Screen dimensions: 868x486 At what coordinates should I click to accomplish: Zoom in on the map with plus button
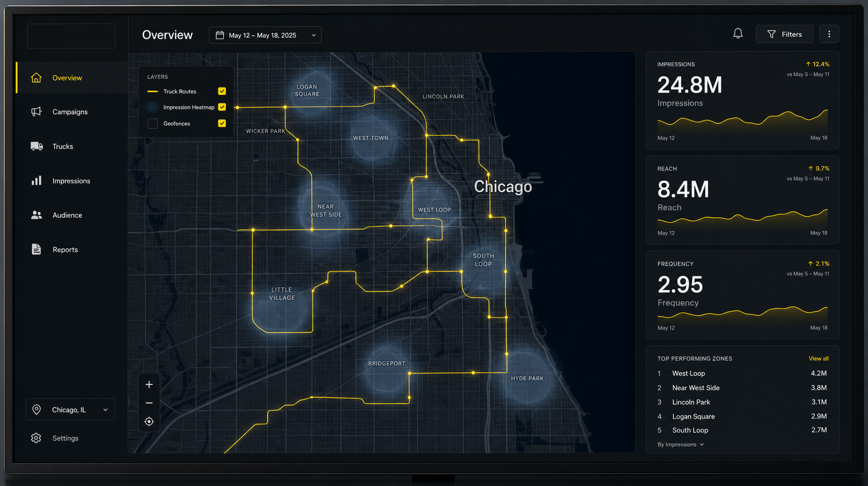click(x=149, y=384)
